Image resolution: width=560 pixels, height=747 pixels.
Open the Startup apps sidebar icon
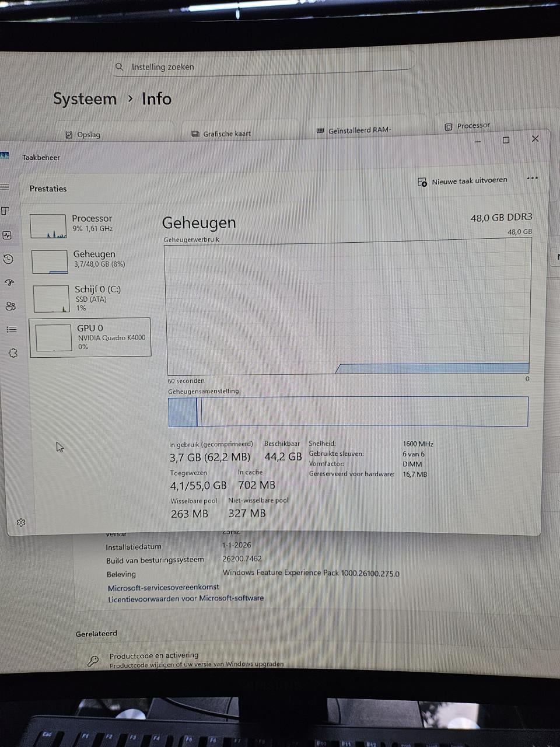point(9,282)
